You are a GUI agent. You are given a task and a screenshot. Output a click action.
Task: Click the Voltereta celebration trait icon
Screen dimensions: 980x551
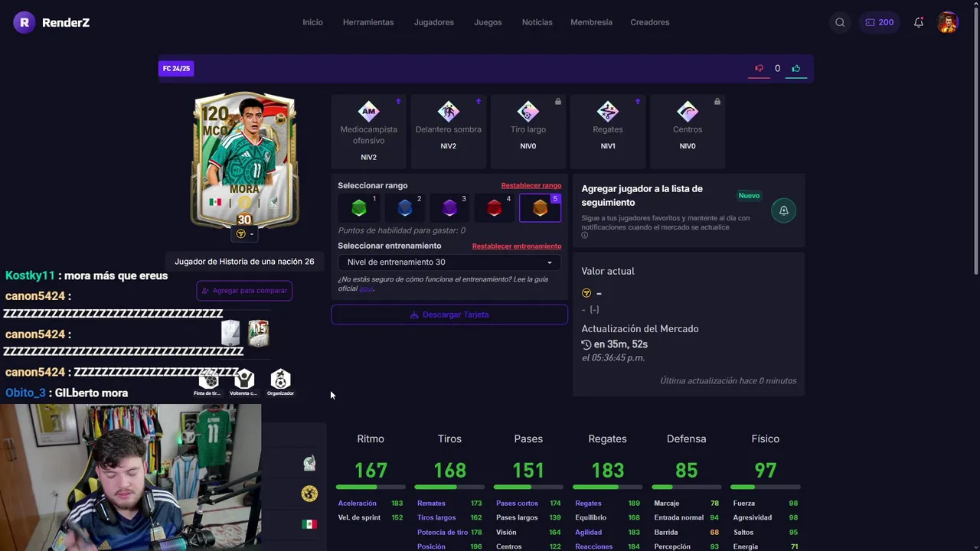point(244,380)
